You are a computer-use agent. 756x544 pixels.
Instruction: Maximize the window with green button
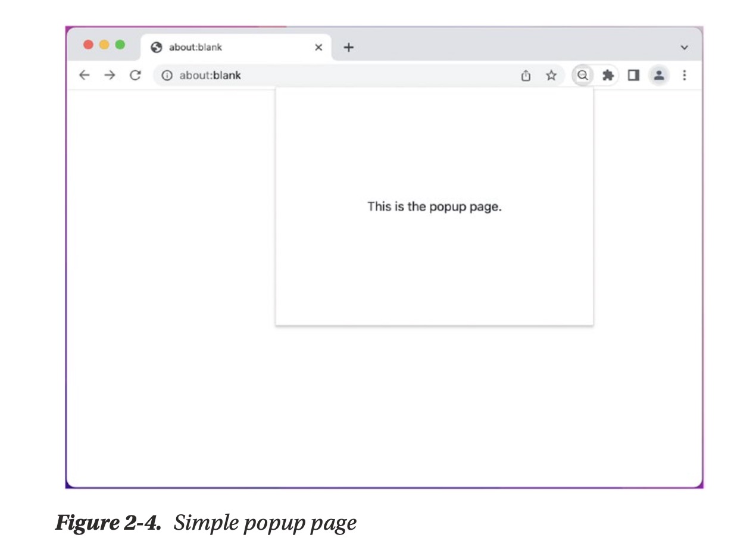120,45
